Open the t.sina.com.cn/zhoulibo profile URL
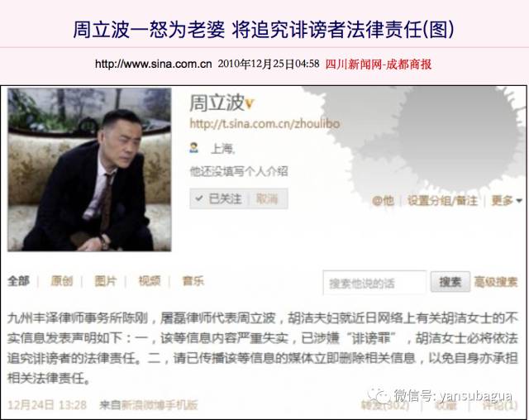Image resolution: width=529 pixels, height=420 pixels. point(264,124)
